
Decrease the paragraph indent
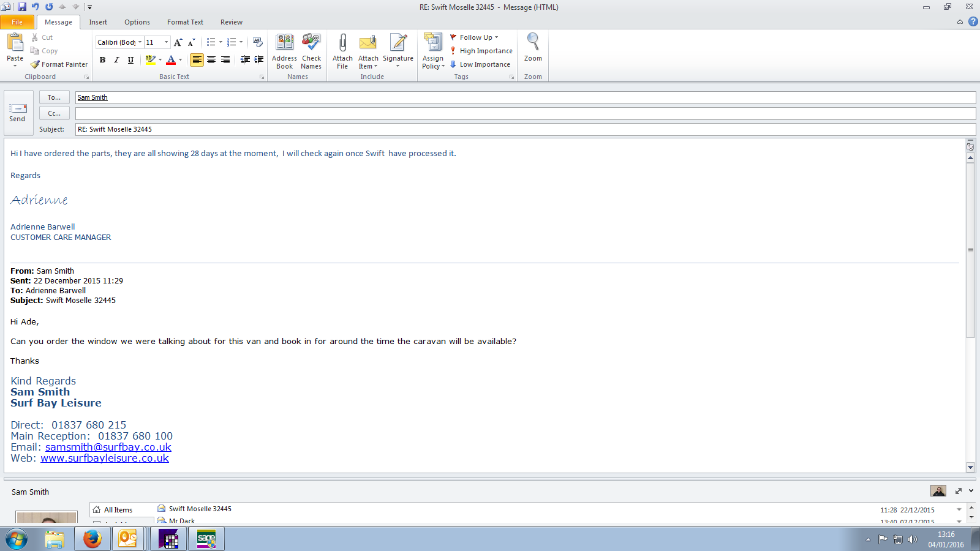point(245,59)
